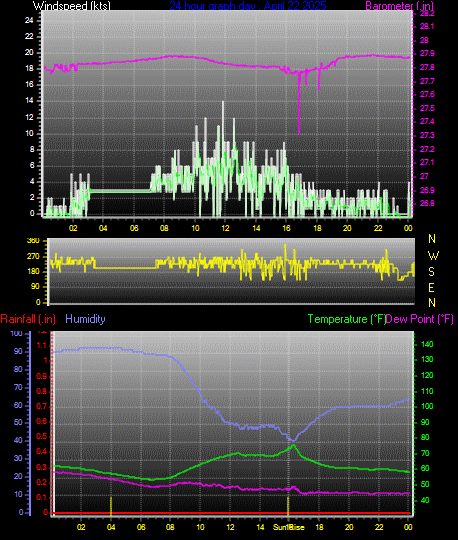Screen dimensions: 458x540
Task: Click the "0.9" rainfall axis value
Action: 41,376
